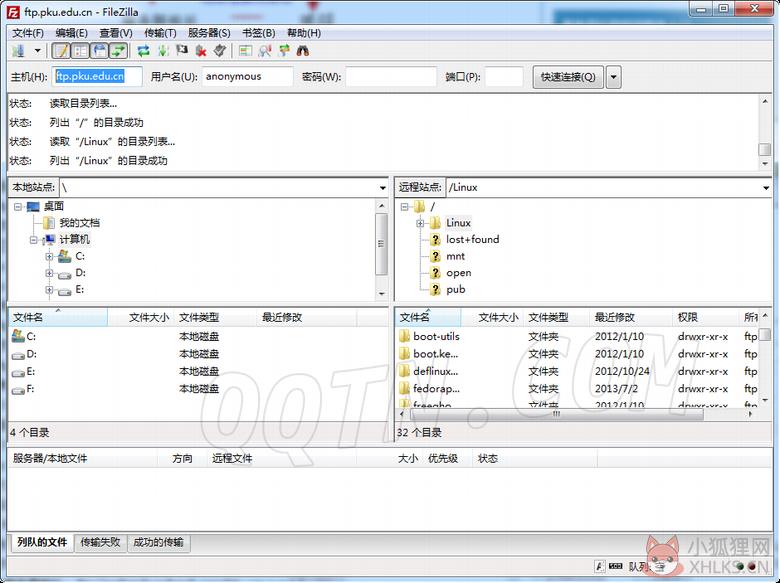
Task: Select lost+found in the remote tree
Action: point(473,240)
